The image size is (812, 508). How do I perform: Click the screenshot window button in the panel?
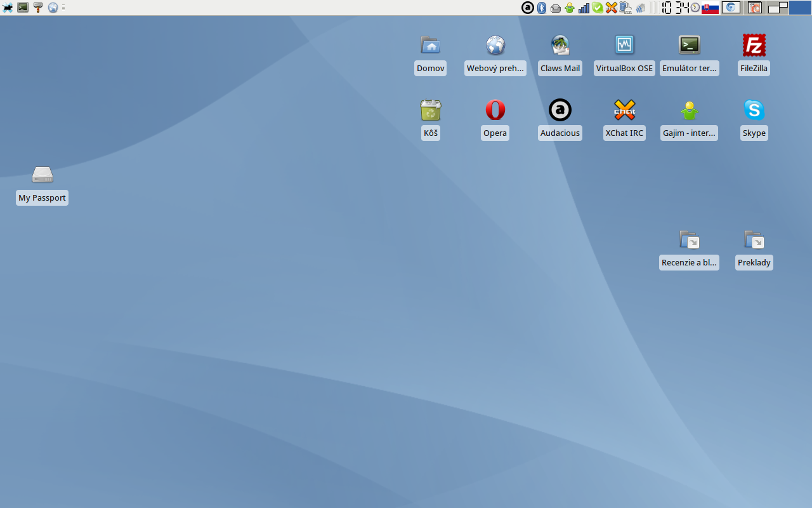pyautogui.click(x=755, y=8)
